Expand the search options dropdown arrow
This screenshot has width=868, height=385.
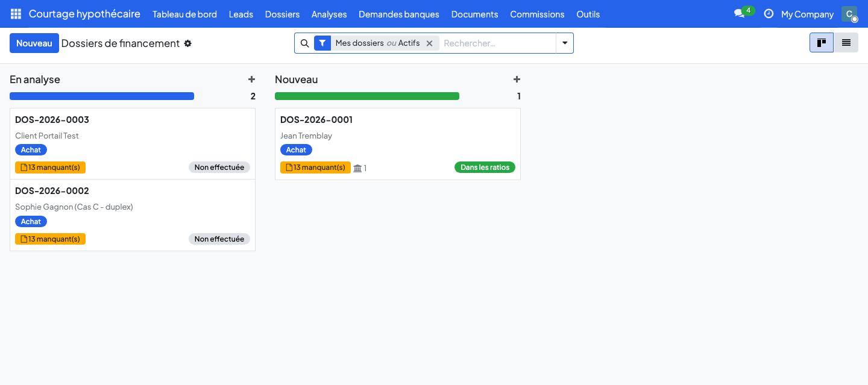(565, 43)
